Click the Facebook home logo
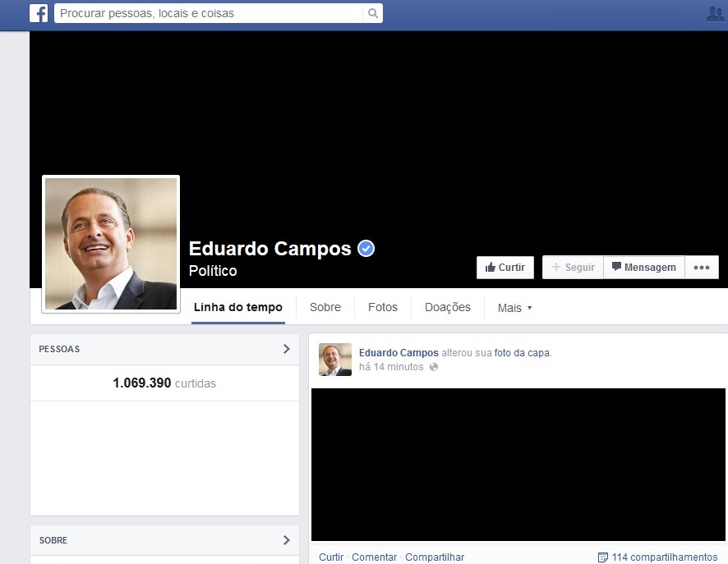Viewport: 728px width, 564px height. pos(39,14)
